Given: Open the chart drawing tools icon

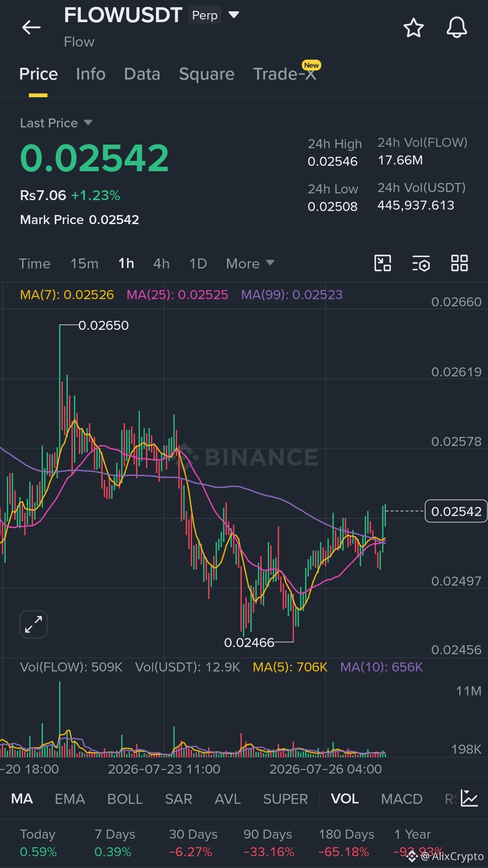Looking at the screenshot, I should click(x=383, y=263).
